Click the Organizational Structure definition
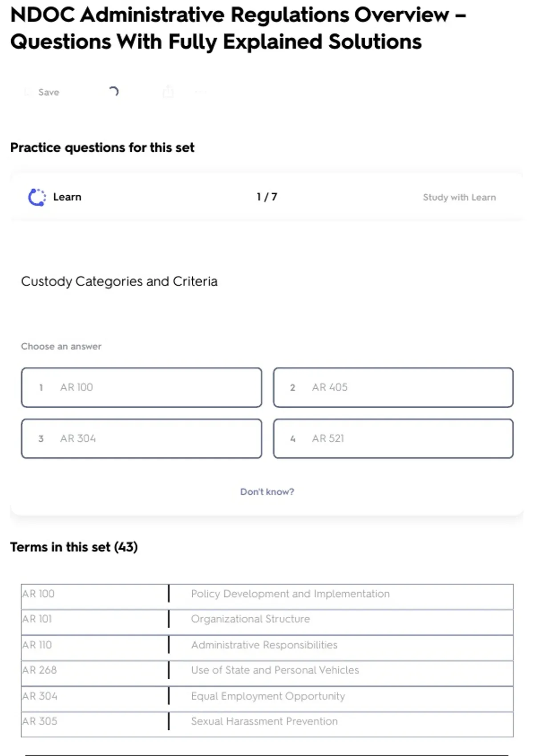The width and height of the screenshot is (534, 756). (250, 619)
